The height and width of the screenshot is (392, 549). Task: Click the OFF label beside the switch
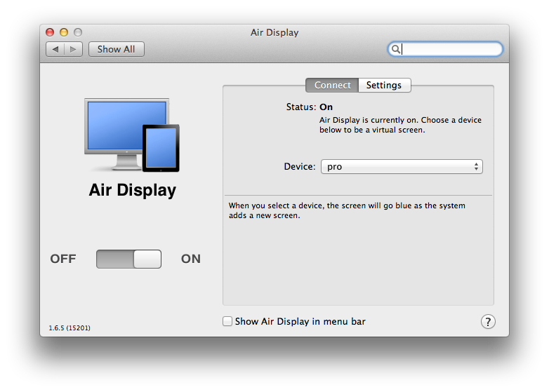(63, 259)
